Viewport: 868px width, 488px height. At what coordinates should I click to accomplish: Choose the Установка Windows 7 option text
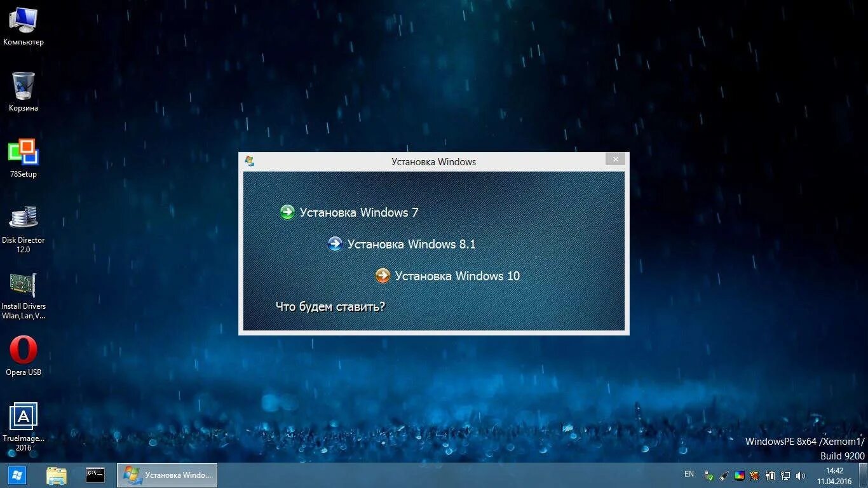pos(359,212)
